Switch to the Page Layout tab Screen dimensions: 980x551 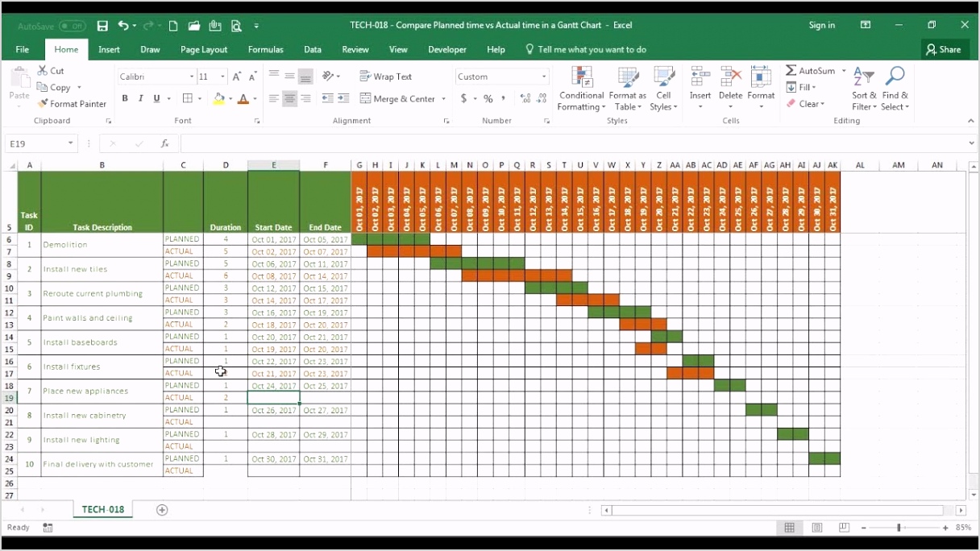[204, 50]
